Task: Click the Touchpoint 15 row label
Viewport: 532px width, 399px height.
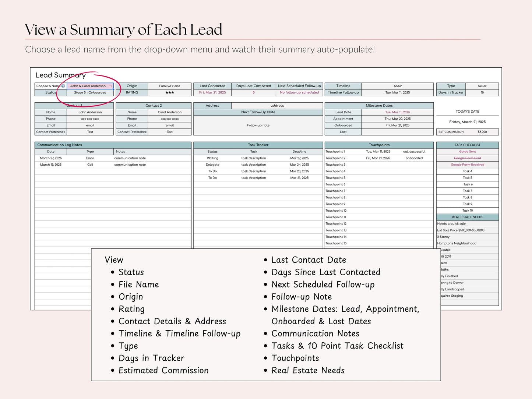Action: coord(336,243)
